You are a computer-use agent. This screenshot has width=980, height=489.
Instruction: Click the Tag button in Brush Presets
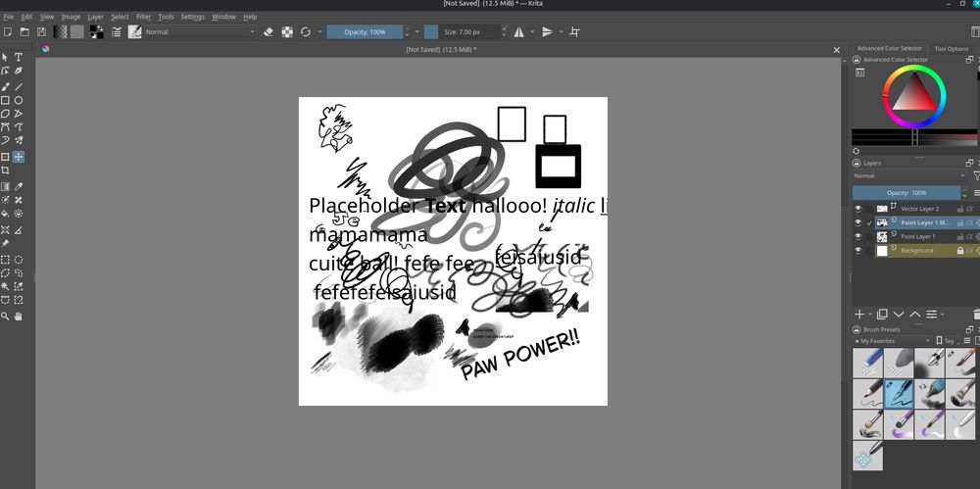pos(945,341)
